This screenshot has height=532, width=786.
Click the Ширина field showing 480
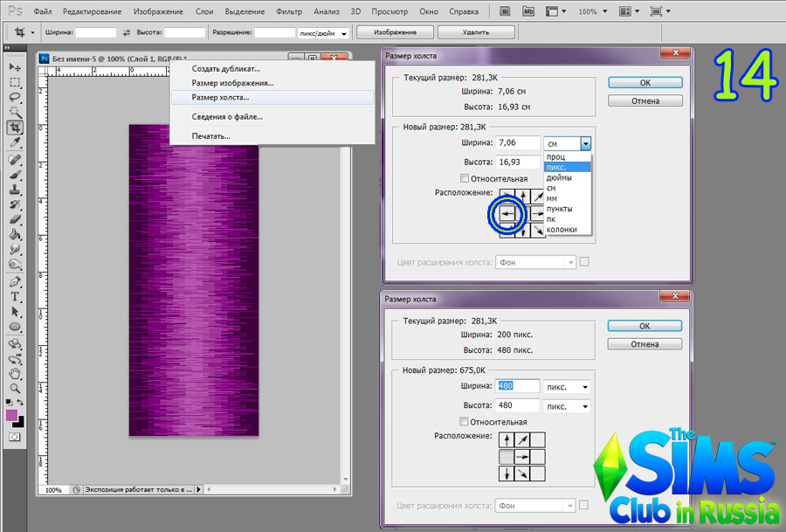[517, 386]
